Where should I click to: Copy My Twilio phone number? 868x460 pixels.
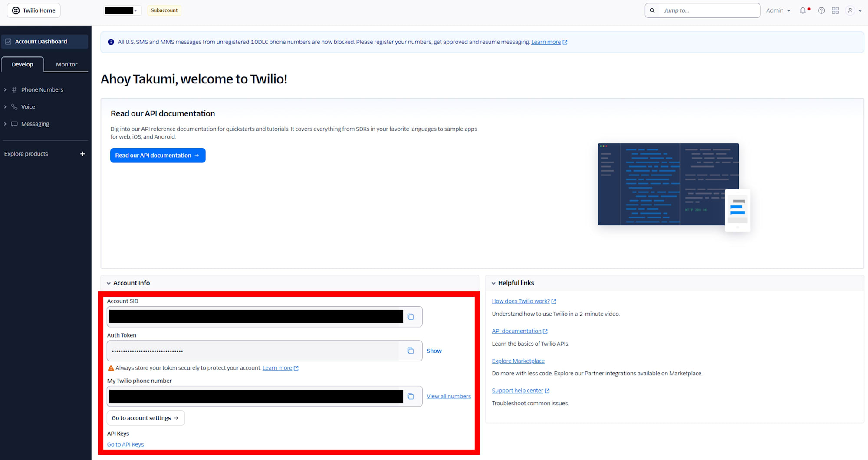click(411, 396)
